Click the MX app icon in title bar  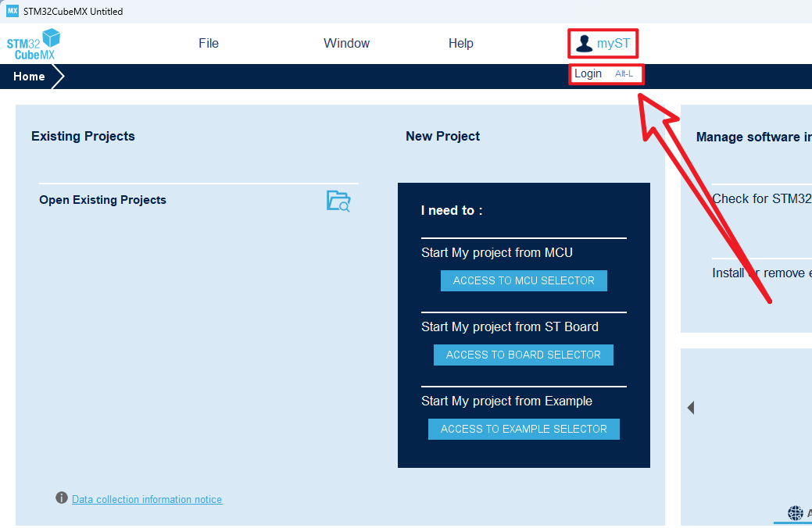point(13,11)
